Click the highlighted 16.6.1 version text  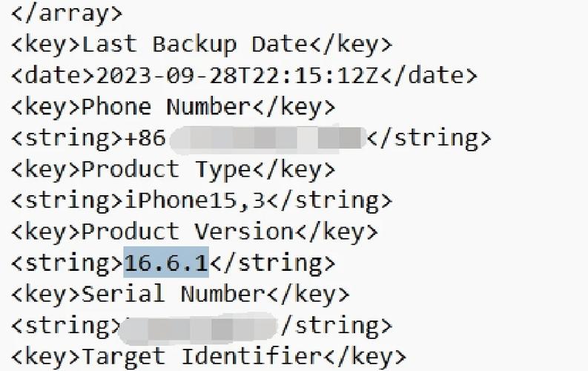(x=166, y=263)
